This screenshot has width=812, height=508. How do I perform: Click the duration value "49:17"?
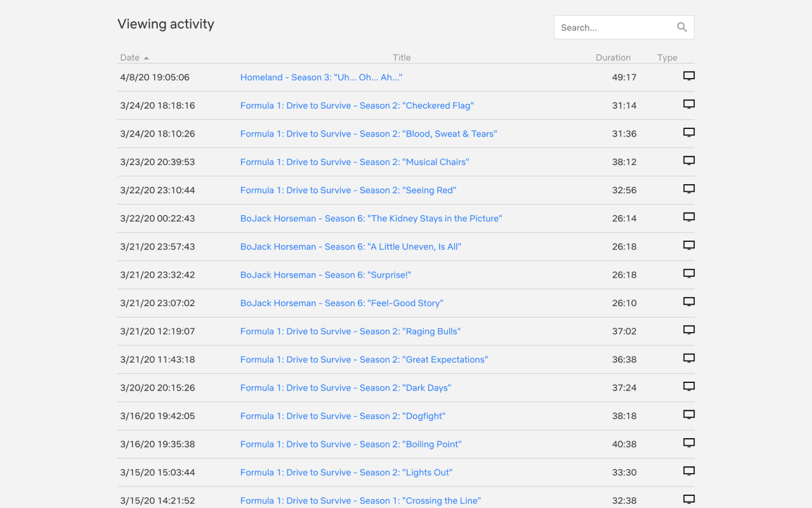tap(624, 77)
